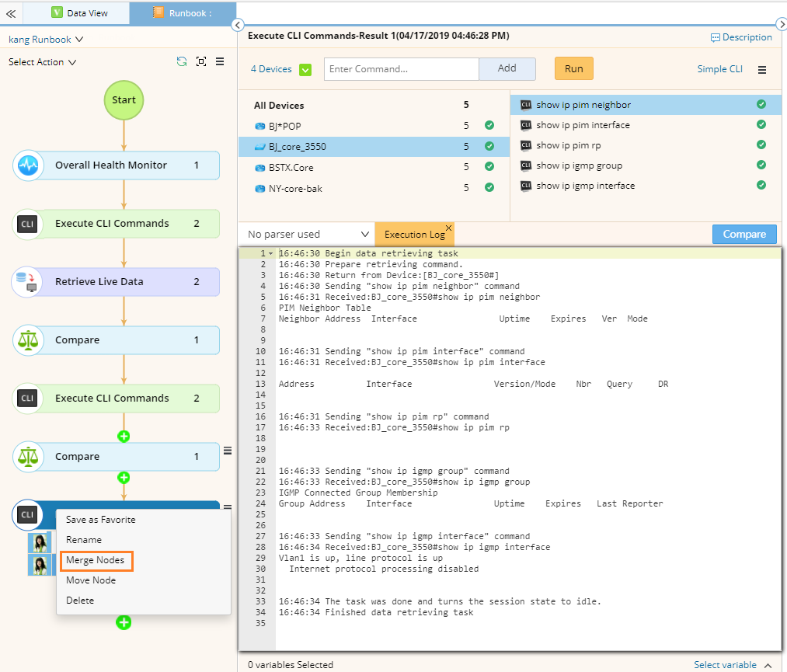This screenshot has height=672, width=787.
Task: Click the fit-to-screen icon in runbook toolbar
Action: tap(201, 62)
